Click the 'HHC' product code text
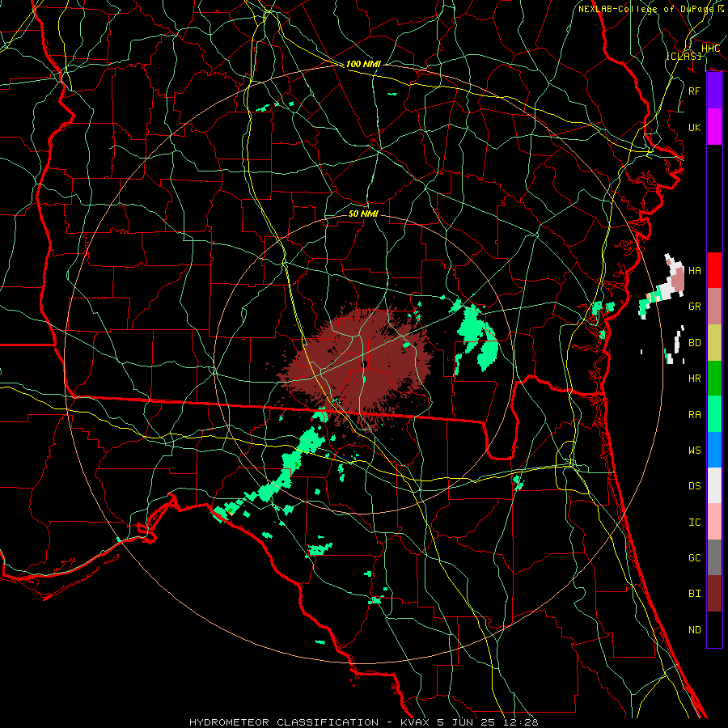Image resolution: width=728 pixels, height=728 pixels. [710, 49]
